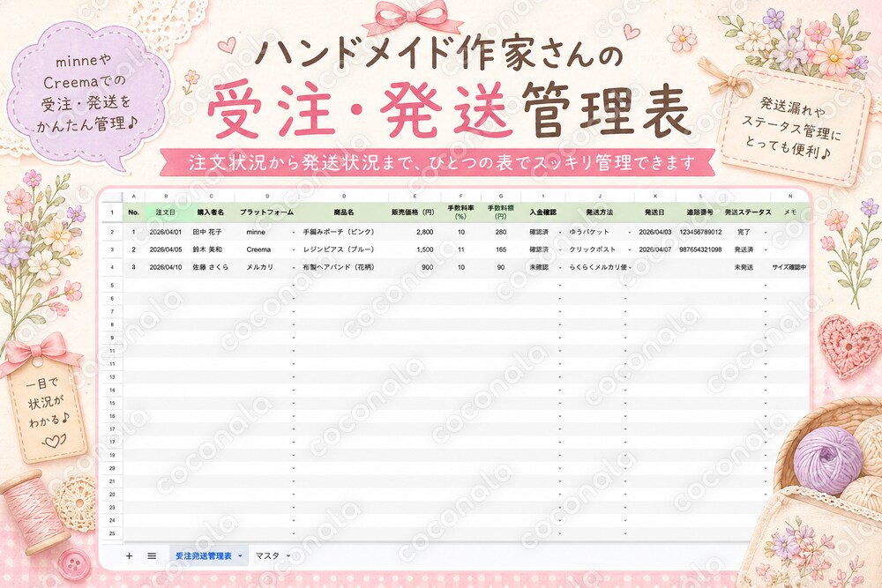Viewport: 882px width, 588px height.
Task: Select the 購入者名 header cell
Action: point(211,212)
